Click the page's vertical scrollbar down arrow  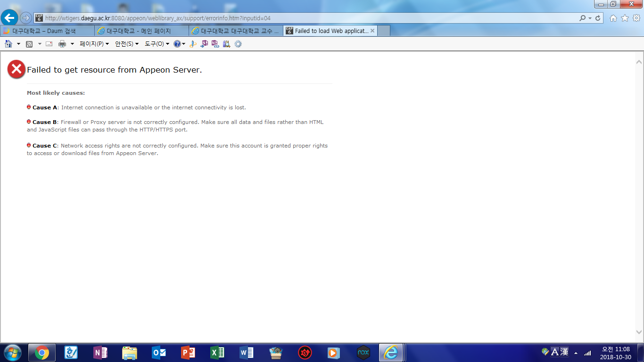point(639,332)
